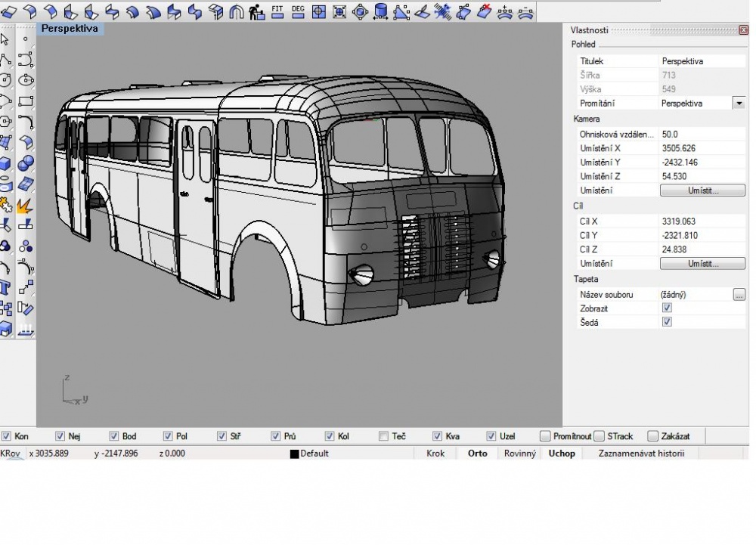
Task: Select the arrow pointer tool
Action: (5, 39)
